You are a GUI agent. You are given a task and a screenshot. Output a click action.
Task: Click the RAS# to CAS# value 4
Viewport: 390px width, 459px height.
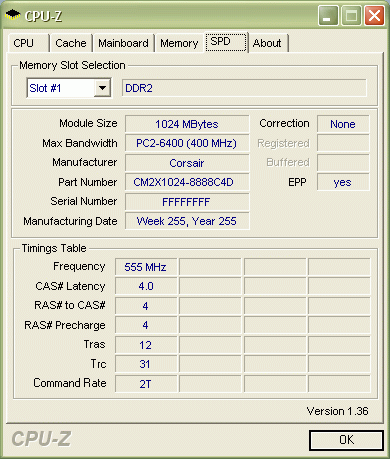[146, 306]
